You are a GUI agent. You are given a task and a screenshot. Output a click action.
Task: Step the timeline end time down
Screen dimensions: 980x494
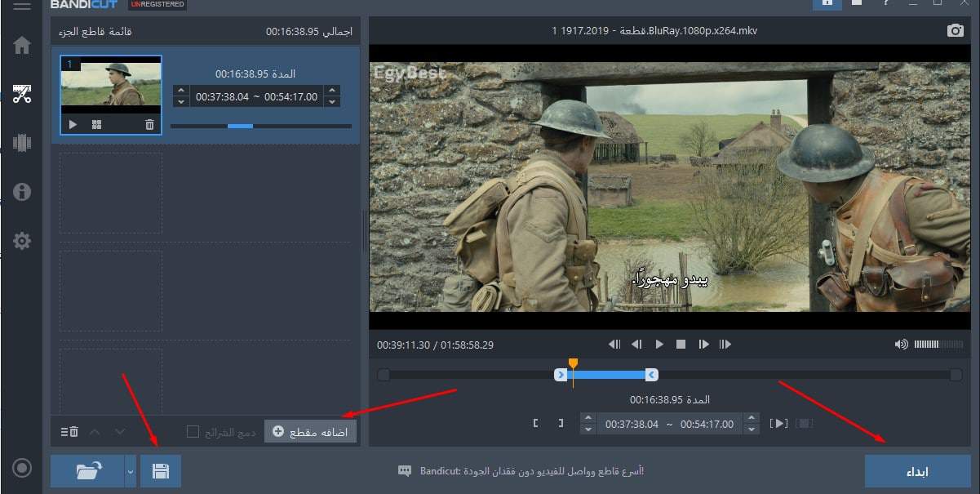753,429
